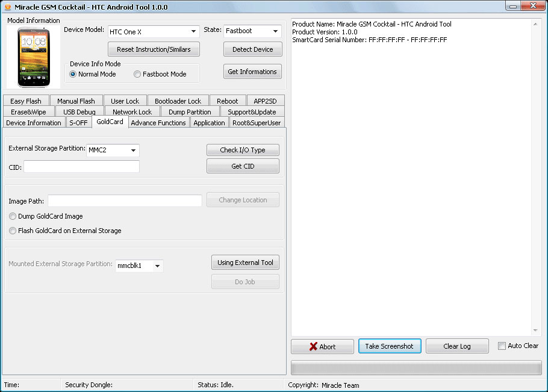Click the SmartCard Serial Number log line
Screen dimensions: 548x392
coord(369,40)
